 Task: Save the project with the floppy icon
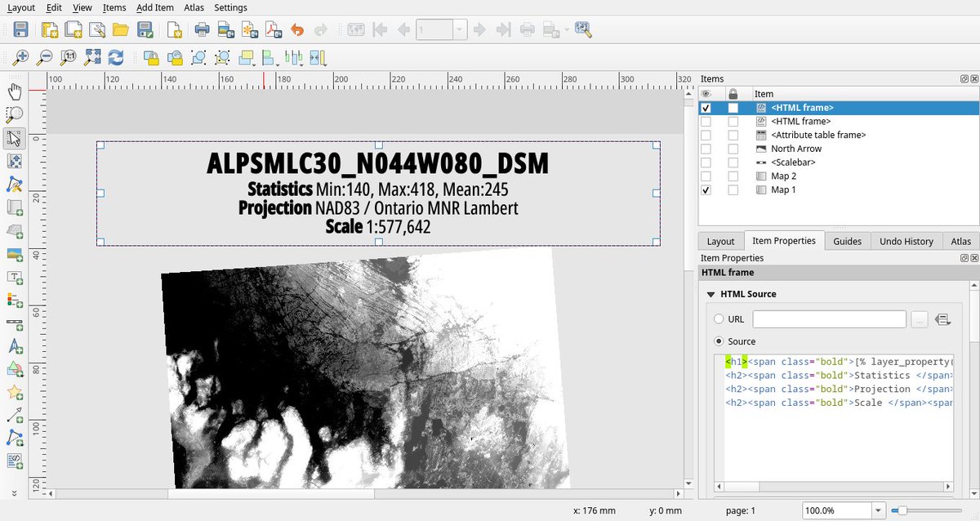pyautogui.click(x=21, y=30)
